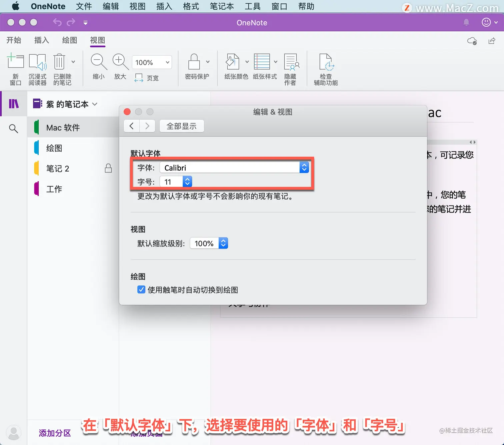Switch to the 绘图 ribbon tab
The width and height of the screenshot is (504, 445).
click(70, 40)
